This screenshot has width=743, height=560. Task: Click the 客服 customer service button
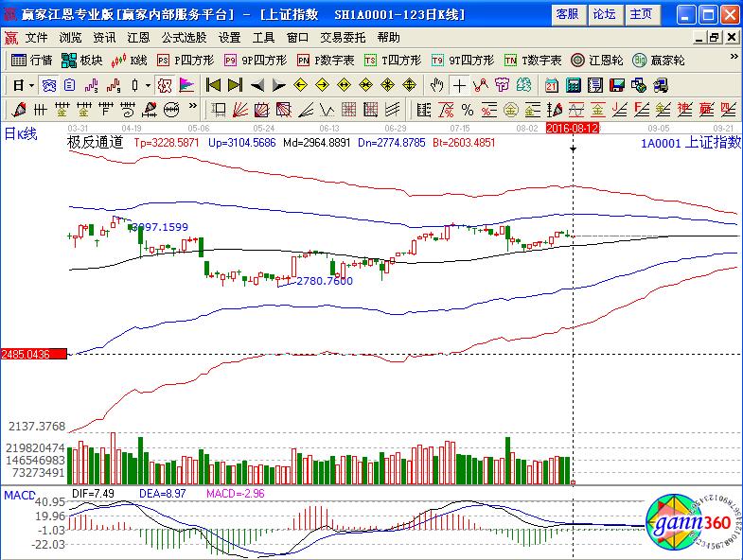[x=568, y=14]
